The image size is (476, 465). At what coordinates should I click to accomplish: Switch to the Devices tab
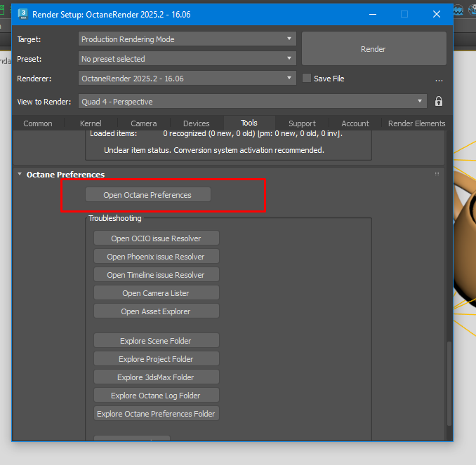pyautogui.click(x=196, y=123)
